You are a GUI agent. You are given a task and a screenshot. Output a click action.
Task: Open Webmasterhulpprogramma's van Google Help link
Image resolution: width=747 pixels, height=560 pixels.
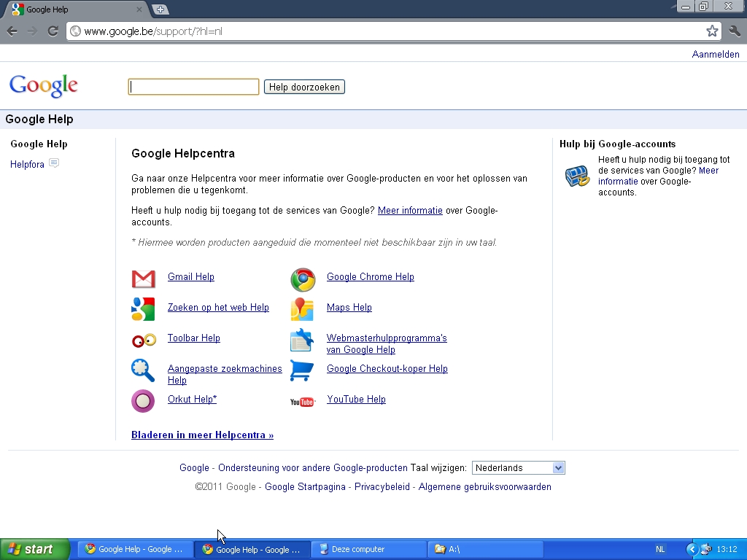[x=387, y=344]
